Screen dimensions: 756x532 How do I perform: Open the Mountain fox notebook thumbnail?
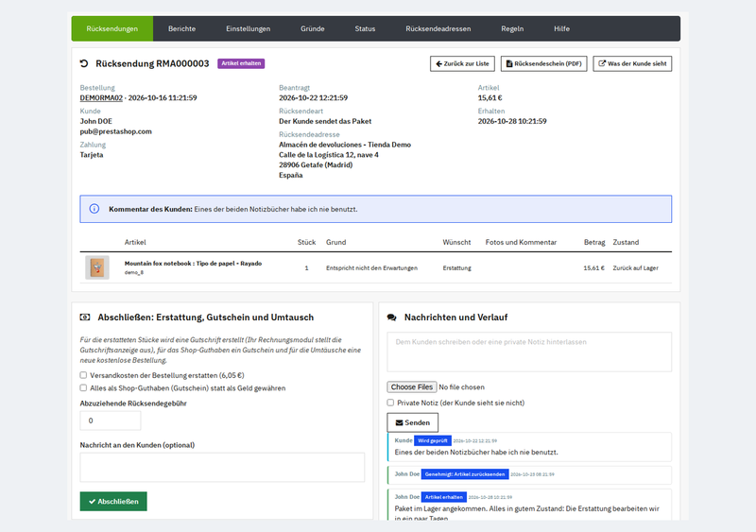[97, 267]
